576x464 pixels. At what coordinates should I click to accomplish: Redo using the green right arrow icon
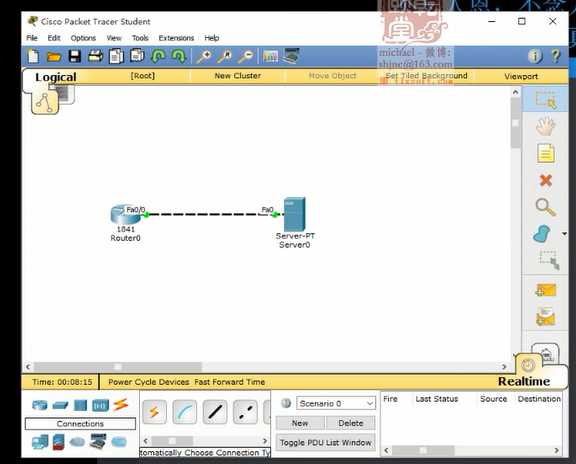(x=179, y=56)
